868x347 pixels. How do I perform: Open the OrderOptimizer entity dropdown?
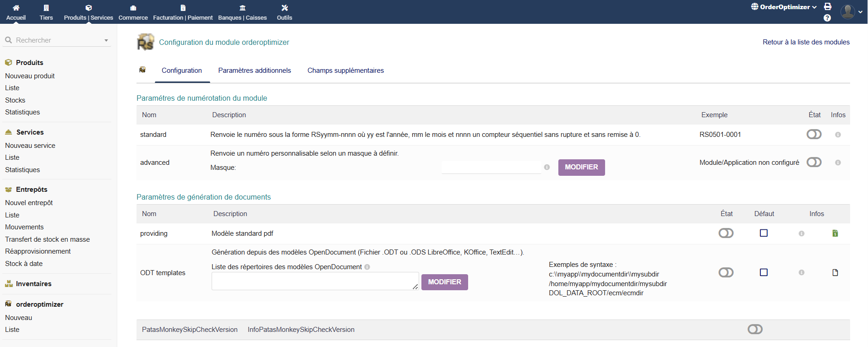tap(784, 7)
